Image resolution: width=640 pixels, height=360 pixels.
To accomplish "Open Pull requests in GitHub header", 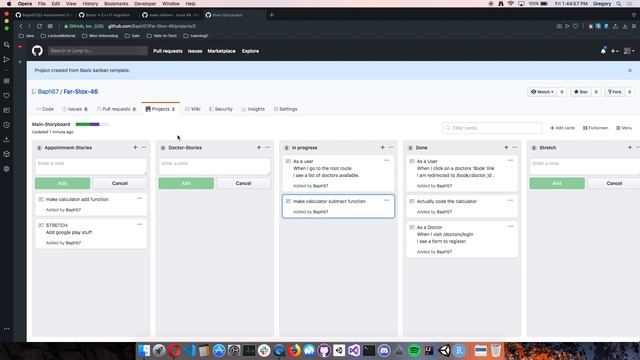I will point(168,51).
